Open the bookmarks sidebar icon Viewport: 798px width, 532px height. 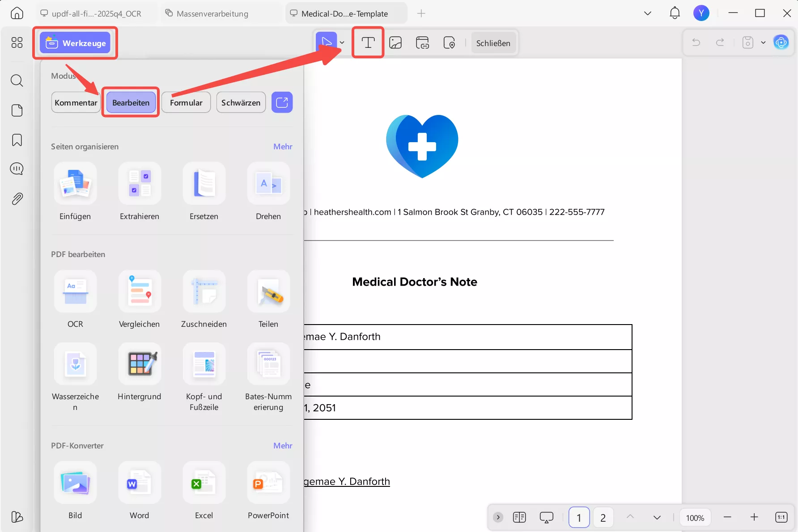17,140
